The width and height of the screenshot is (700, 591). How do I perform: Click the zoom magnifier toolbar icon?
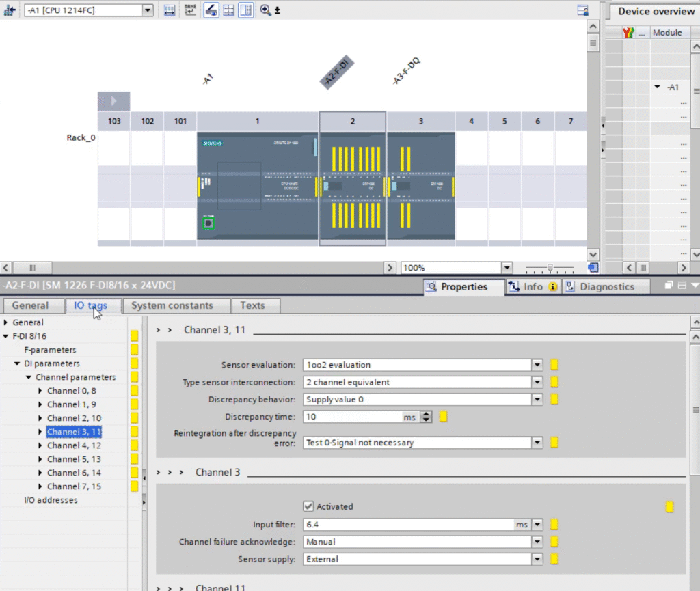(x=266, y=10)
